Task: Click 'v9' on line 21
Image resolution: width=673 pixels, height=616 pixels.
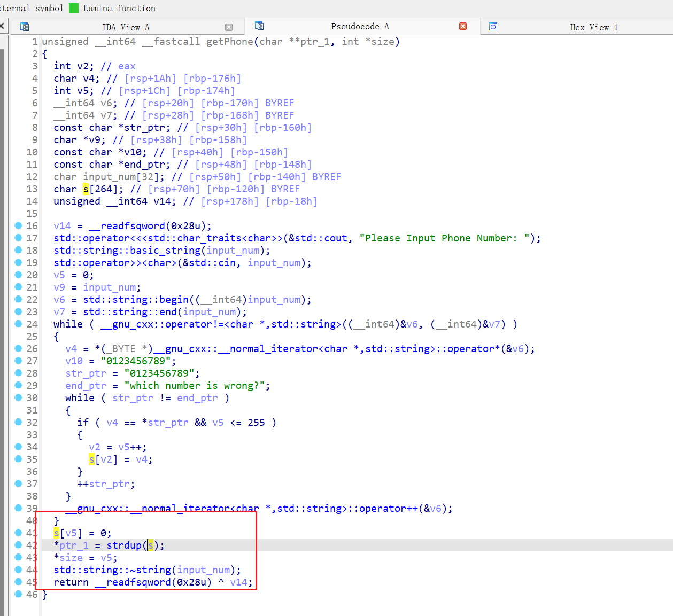Action: (x=59, y=287)
